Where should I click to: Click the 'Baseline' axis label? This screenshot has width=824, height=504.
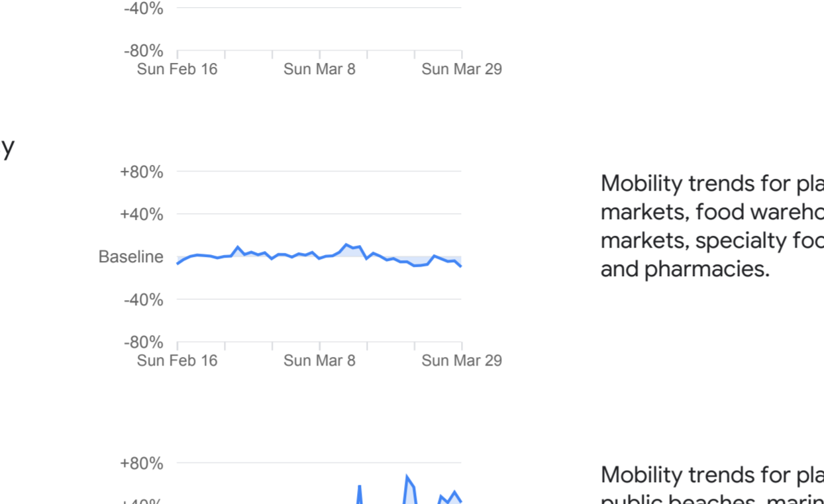pyautogui.click(x=130, y=257)
